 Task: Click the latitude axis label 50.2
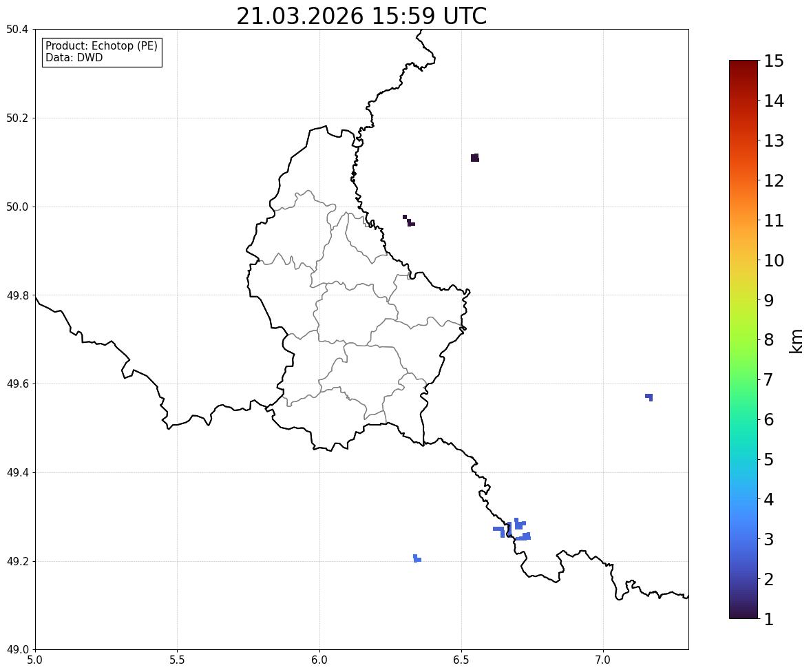[x=17, y=118]
